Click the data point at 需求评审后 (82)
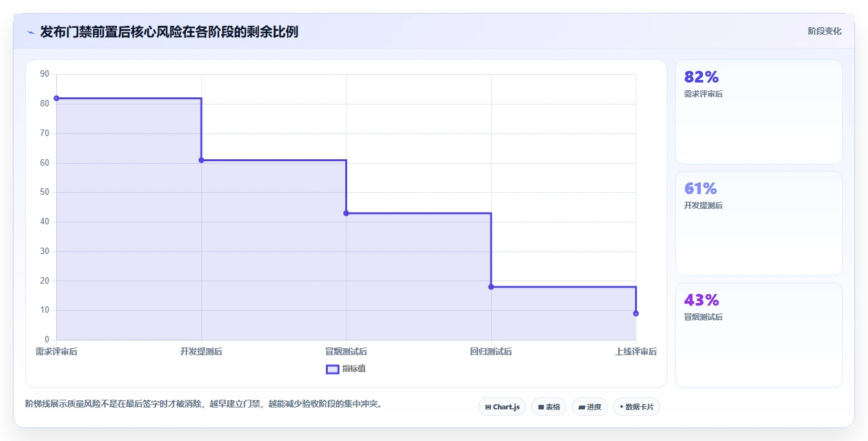 click(57, 98)
